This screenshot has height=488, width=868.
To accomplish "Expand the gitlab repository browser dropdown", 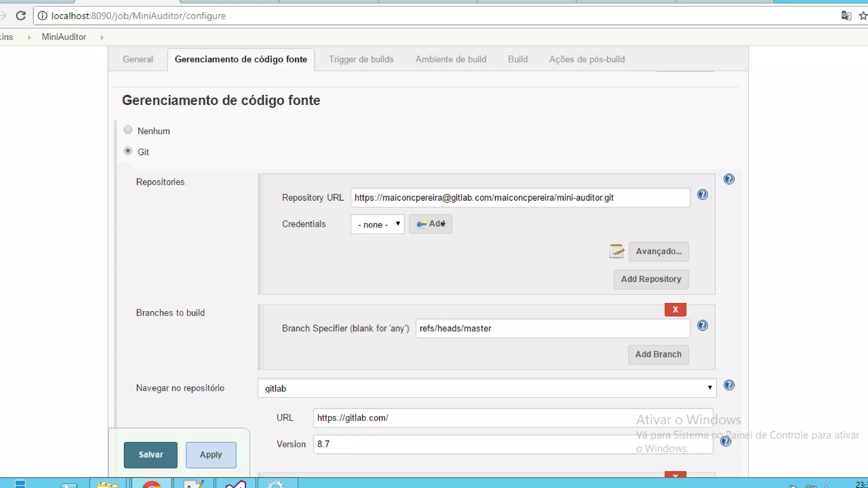I will tap(487, 388).
